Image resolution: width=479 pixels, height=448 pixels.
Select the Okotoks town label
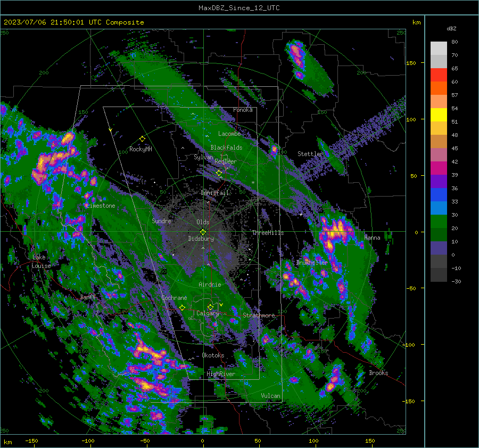pos(213,355)
